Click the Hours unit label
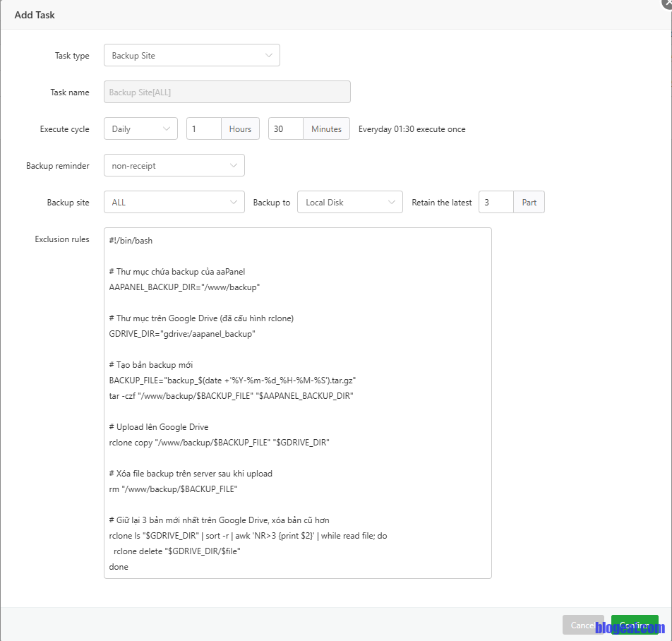Image resolution: width=672 pixels, height=641 pixels. click(x=240, y=129)
